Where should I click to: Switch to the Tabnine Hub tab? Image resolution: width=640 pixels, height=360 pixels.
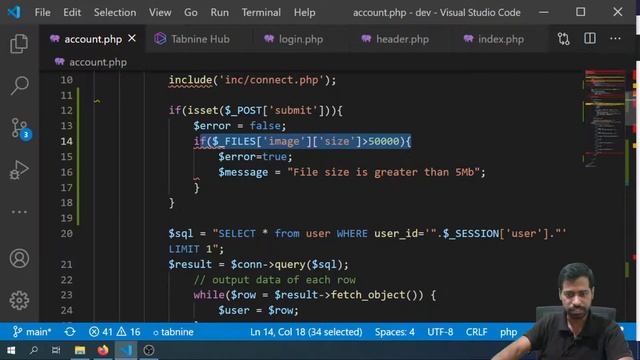click(198, 39)
